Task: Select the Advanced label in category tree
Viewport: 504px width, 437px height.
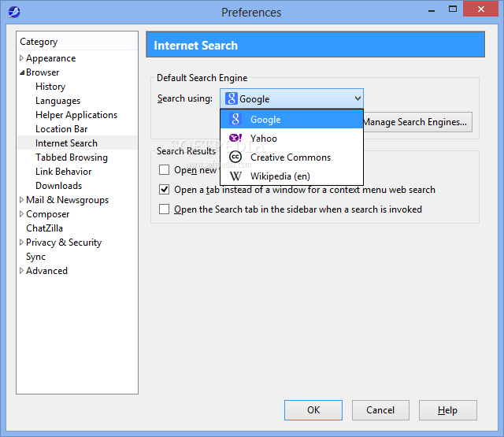Action: coord(47,271)
